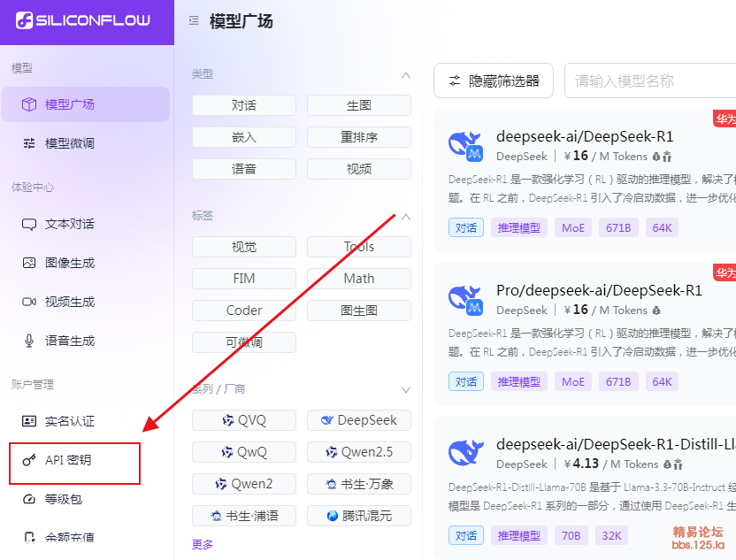Open the deepseek-ai/DeepSeek-R1 model card

[585, 136]
